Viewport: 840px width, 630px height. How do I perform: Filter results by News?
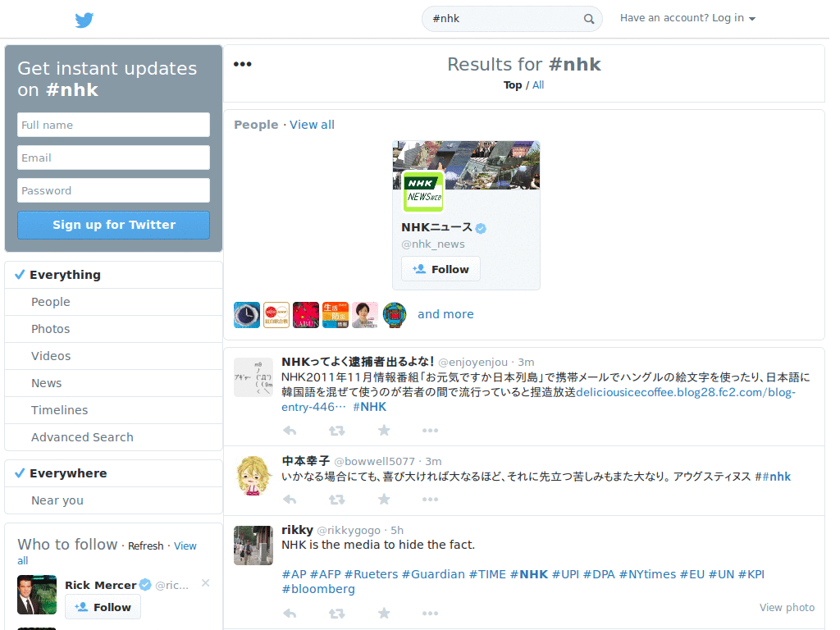click(113, 383)
